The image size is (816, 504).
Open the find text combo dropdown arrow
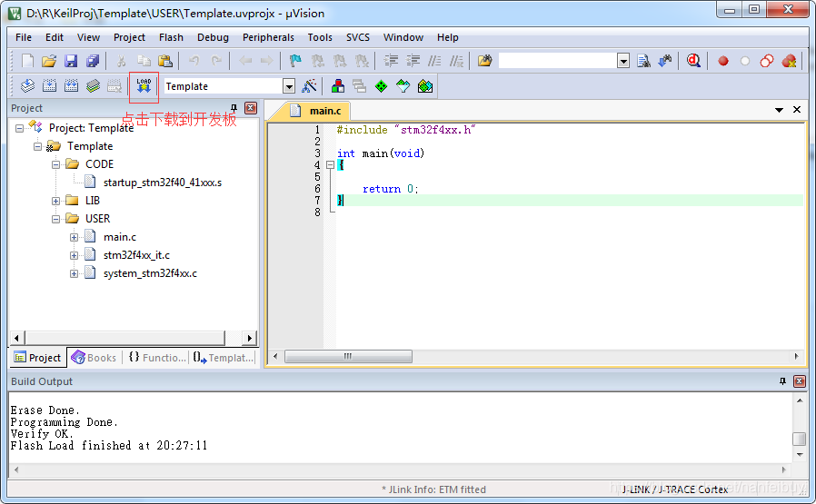click(623, 61)
